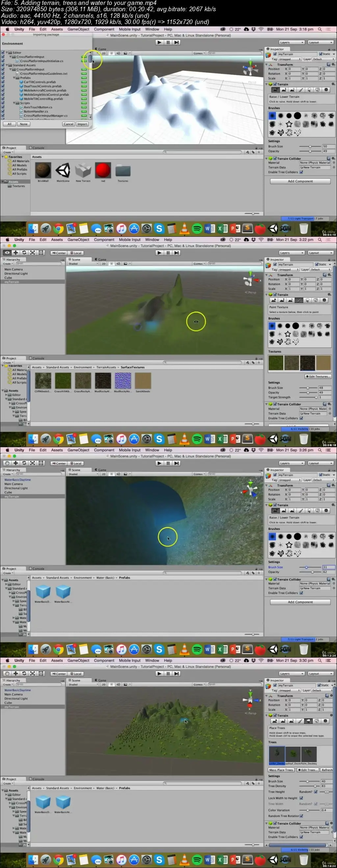Open MainScene Unity asset in 3:18 pm frame

point(63,170)
